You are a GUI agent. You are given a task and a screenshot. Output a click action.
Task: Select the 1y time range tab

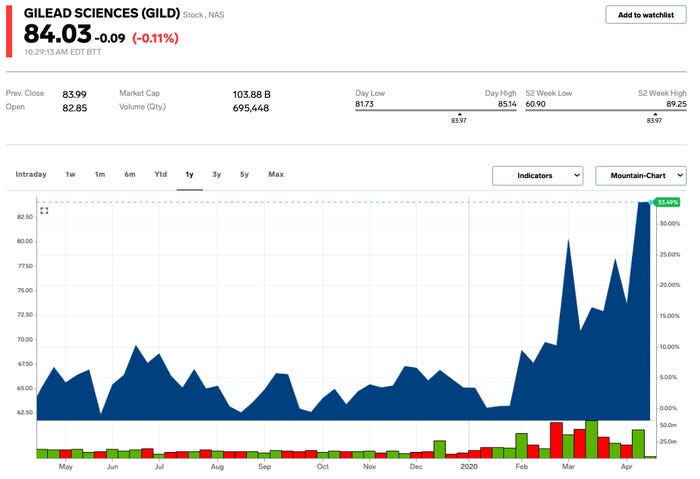coord(190,175)
